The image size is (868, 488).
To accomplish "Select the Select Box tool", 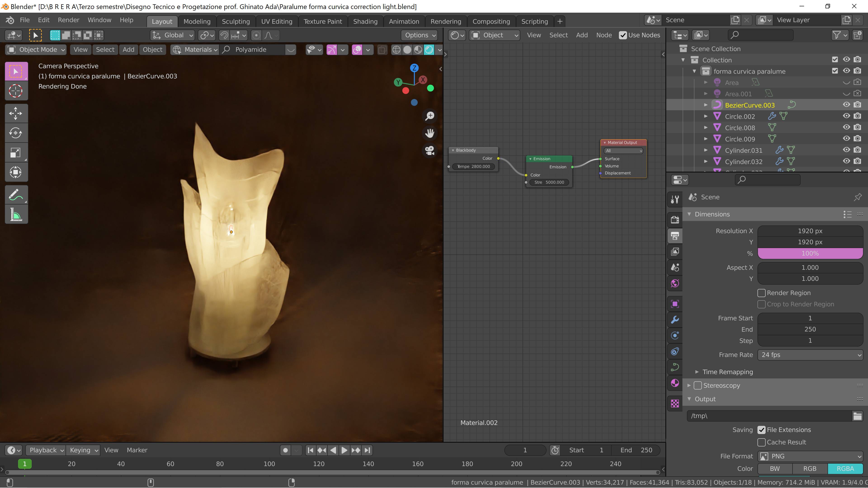I will coord(16,71).
